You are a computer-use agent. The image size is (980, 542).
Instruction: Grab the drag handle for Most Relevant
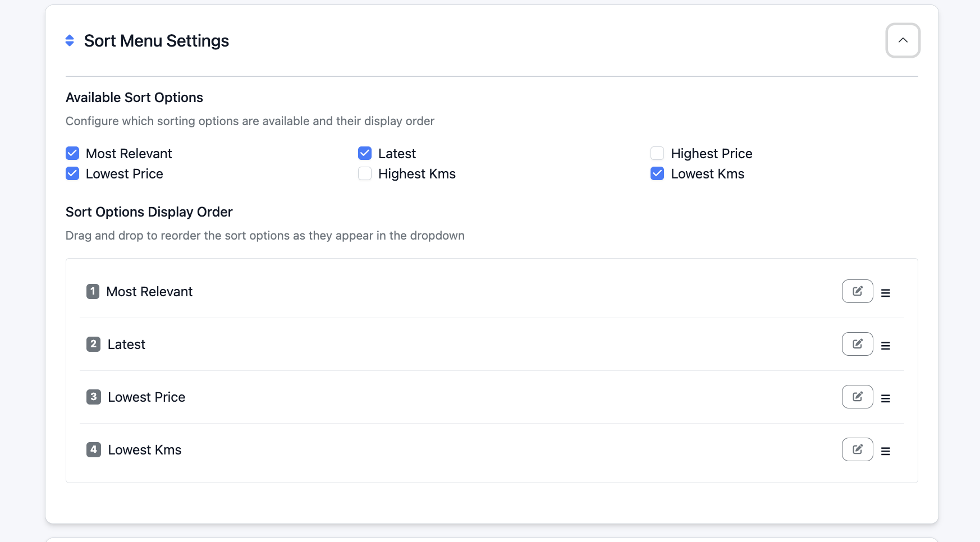point(885,293)
